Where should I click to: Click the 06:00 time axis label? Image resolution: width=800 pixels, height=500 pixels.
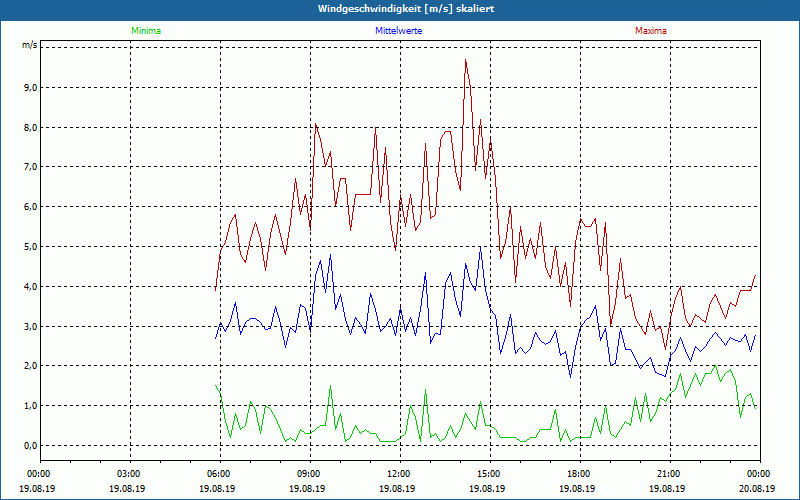218,474
